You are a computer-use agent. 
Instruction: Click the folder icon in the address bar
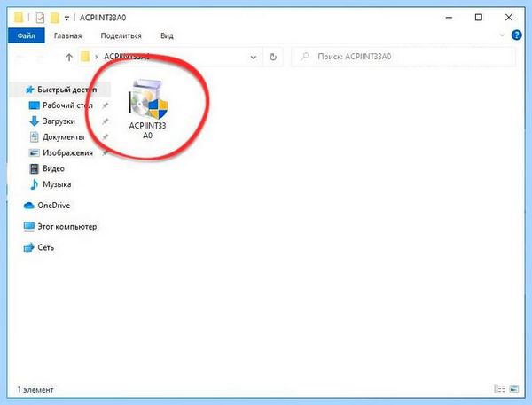coord(85,57)
